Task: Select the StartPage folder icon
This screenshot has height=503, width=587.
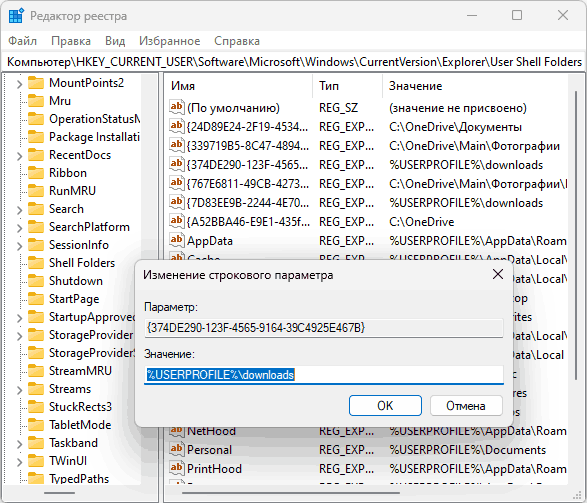Action: (x=36, y=298)
